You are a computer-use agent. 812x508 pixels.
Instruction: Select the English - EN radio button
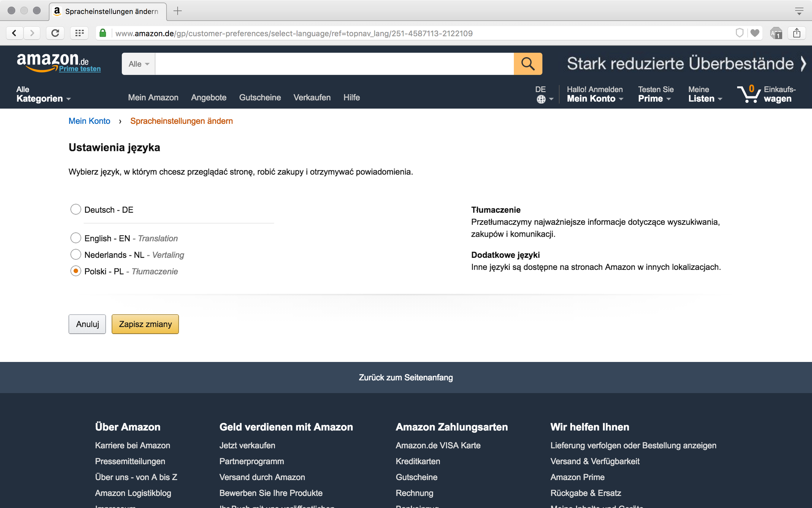tap(75, 238)
